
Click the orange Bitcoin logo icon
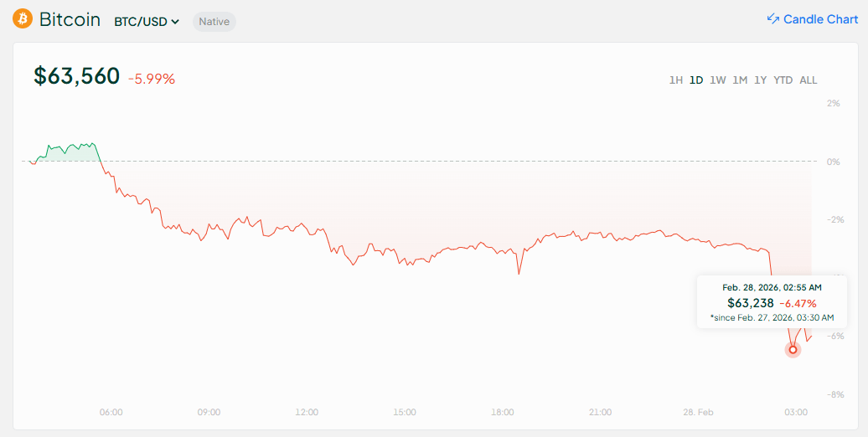(x=23, y=19)
